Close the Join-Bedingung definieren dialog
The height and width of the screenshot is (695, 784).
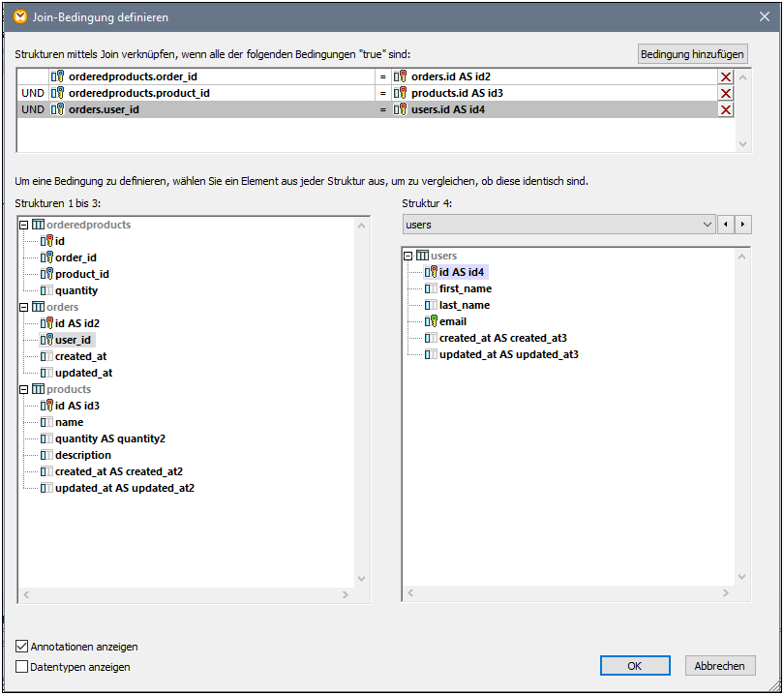coord(766,17)
